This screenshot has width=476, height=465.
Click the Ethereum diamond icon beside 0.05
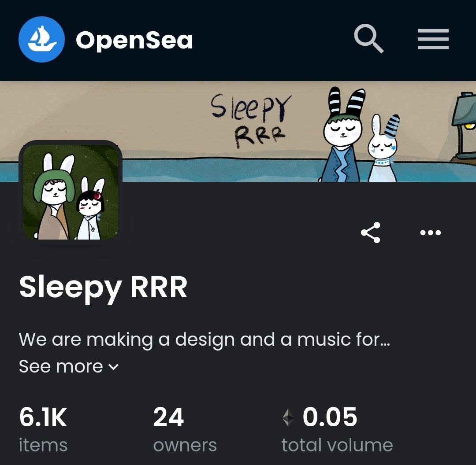288,417
